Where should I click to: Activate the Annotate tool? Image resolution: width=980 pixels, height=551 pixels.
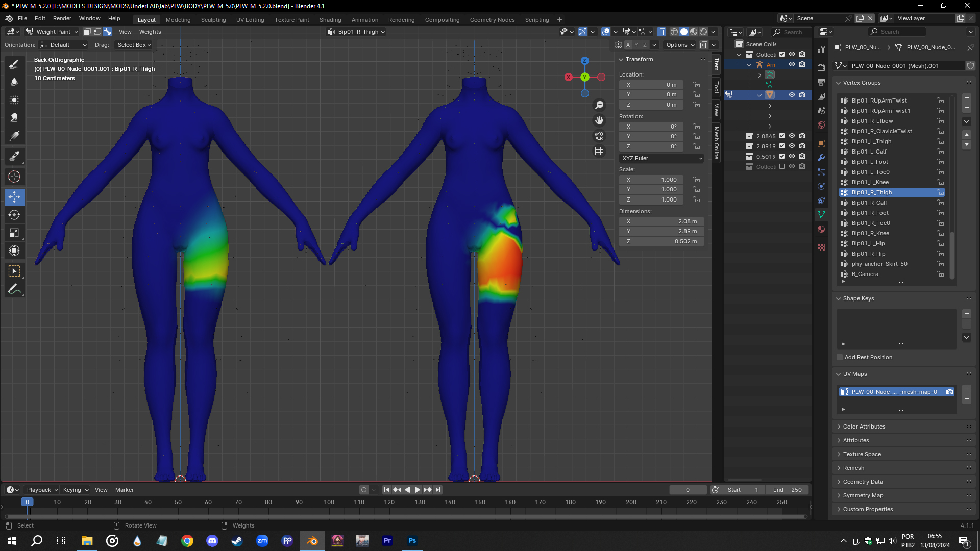14,289
